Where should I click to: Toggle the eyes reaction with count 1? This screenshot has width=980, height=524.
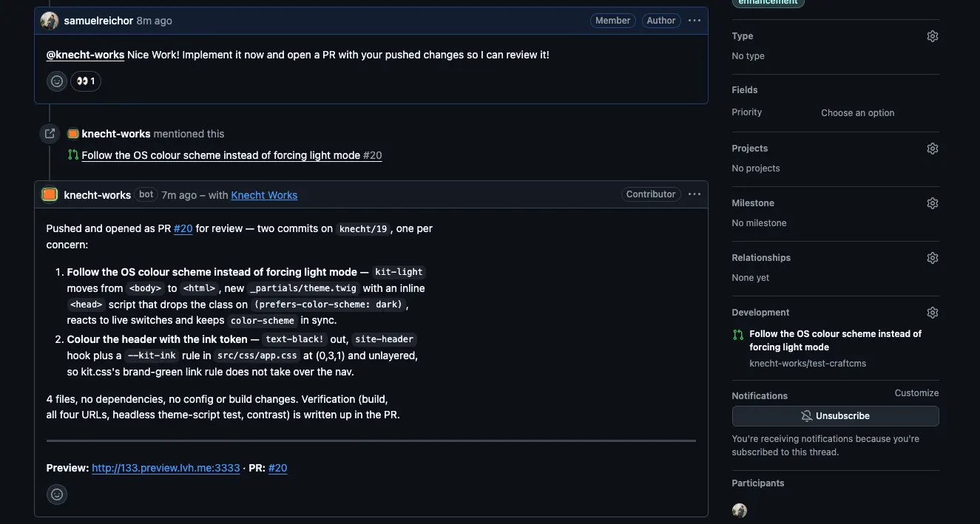[86, 81]
